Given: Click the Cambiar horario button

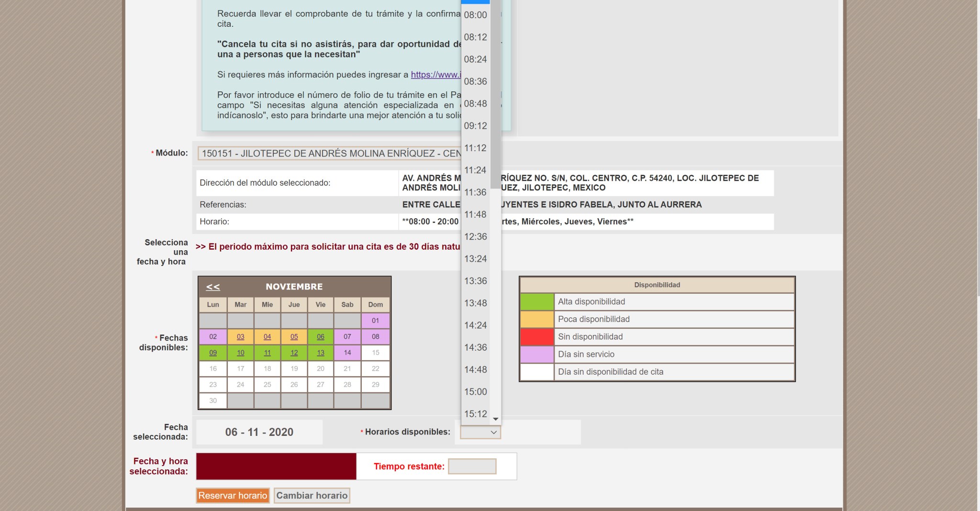Looking at the screenshot, I should click(312, 496).
